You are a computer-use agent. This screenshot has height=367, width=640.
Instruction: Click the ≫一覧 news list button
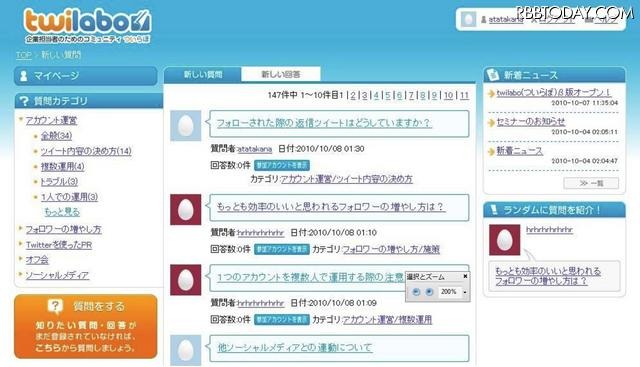pos(591,183)
